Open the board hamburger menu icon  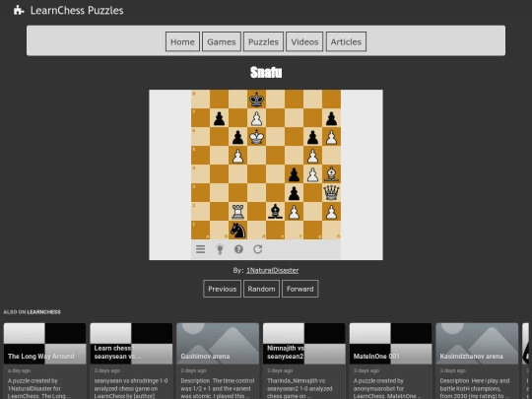[x=201, y=249]
